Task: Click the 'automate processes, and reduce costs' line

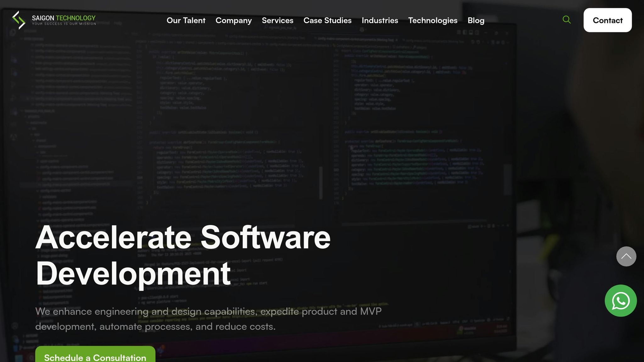Action: pyautogui.click(x=187, y=326)
